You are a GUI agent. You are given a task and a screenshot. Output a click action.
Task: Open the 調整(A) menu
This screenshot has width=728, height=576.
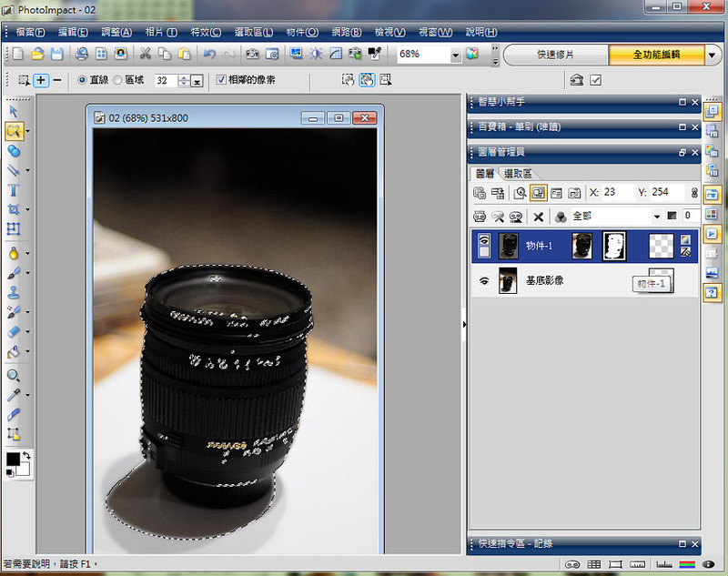(116, 32)
